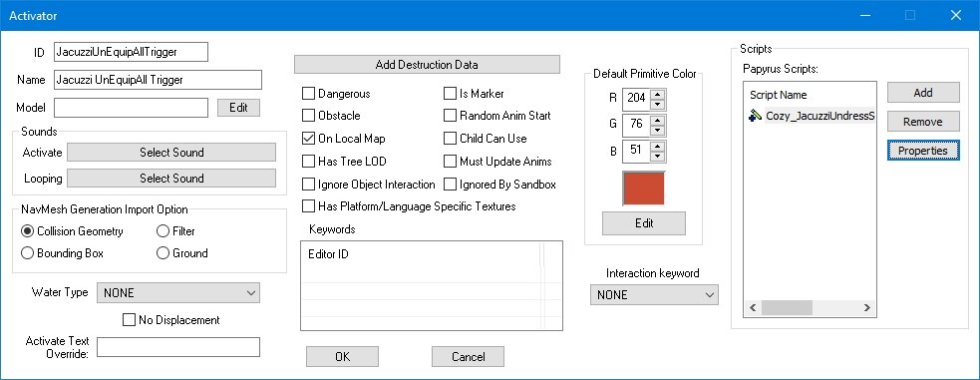
Task: Open script Properties
Action: [x=923, y=151]
